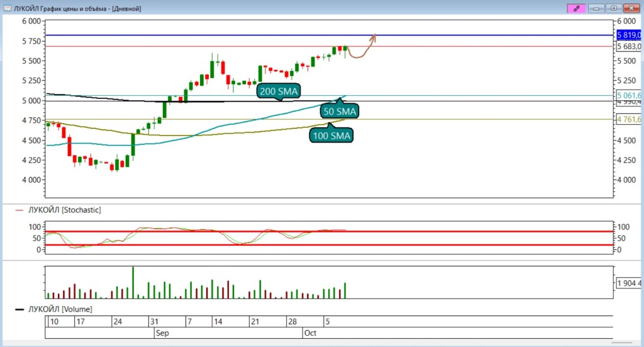The height and width of the screenshot is (347, 644).
Task: Click the ЛУКОЙЛ [Stochastic] legend label
Action: 64,210
